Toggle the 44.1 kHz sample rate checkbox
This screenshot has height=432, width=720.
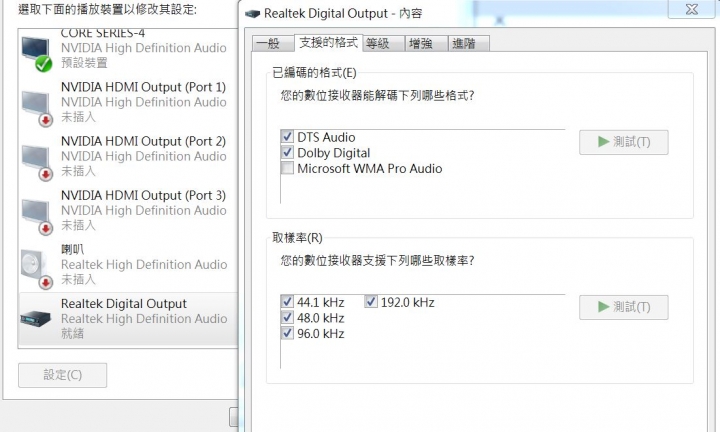point(287,302)
